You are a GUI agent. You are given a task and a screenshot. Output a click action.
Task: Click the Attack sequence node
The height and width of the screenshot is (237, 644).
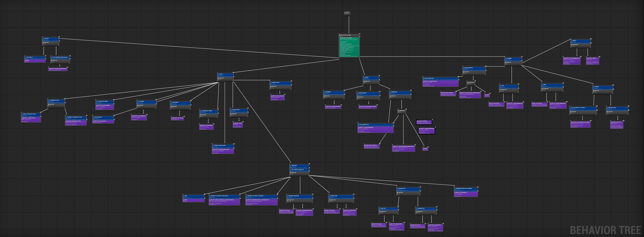(581, 43)
